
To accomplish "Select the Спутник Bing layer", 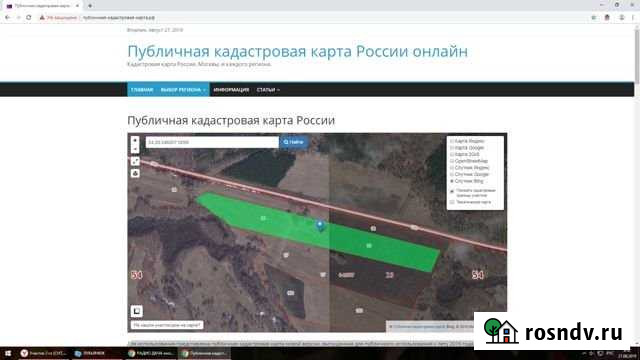I will 467,181.
